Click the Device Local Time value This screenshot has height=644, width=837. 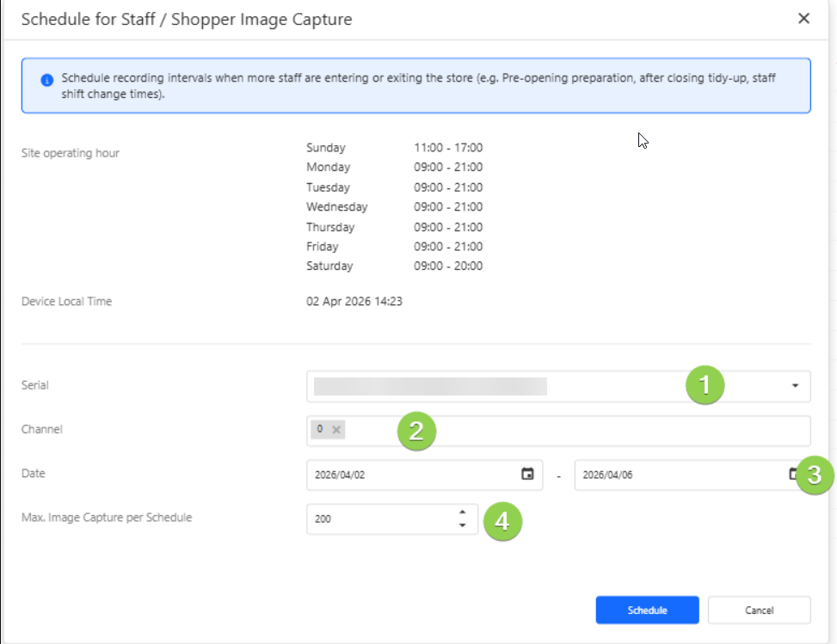(354, 302)
